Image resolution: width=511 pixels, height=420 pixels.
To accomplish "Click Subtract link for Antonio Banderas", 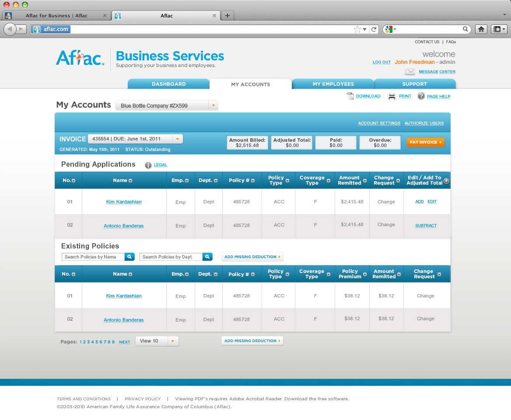I will click(426, 225).
